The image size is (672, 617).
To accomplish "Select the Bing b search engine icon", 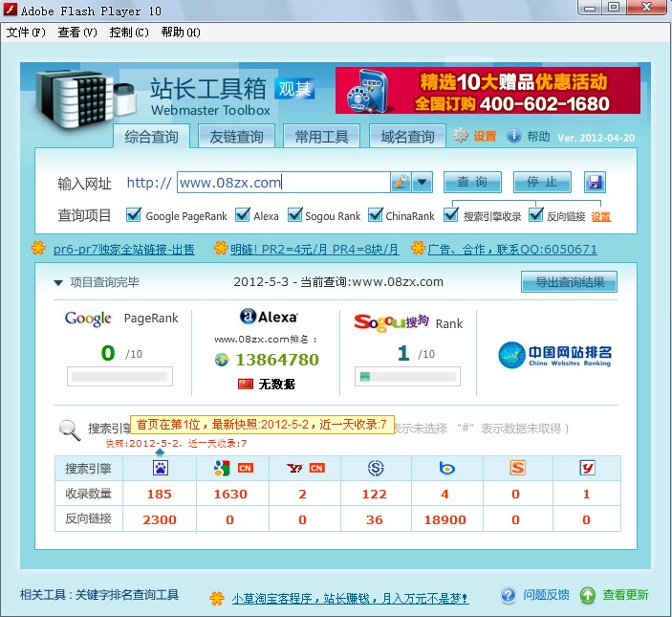I will coord(447,468).
